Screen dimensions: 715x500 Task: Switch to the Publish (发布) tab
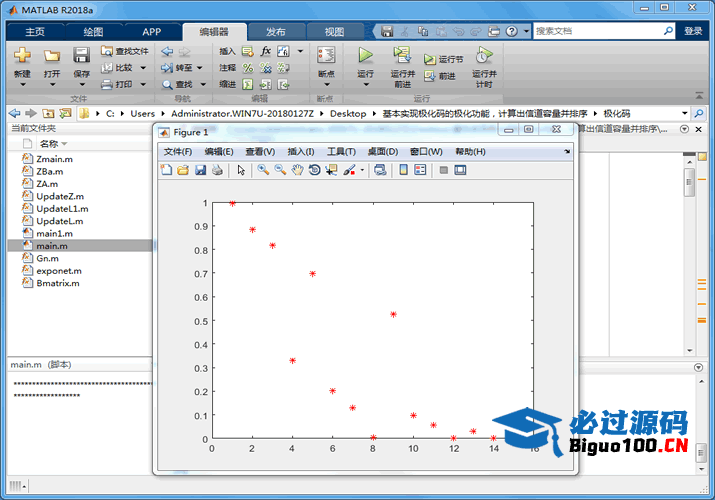click(276, 31)
